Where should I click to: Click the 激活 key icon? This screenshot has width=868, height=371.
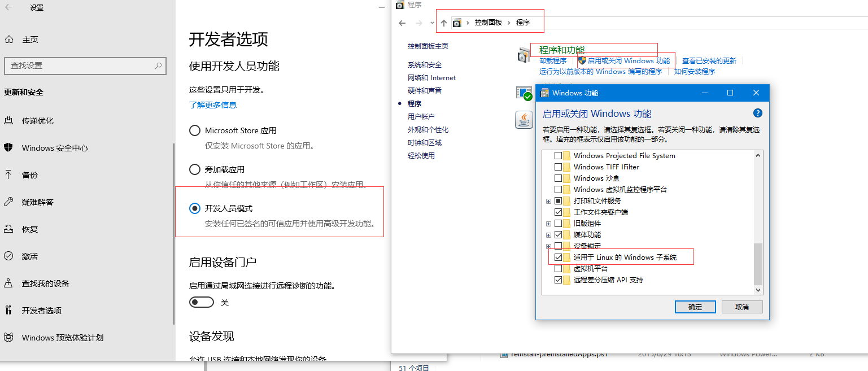point(8,256)
